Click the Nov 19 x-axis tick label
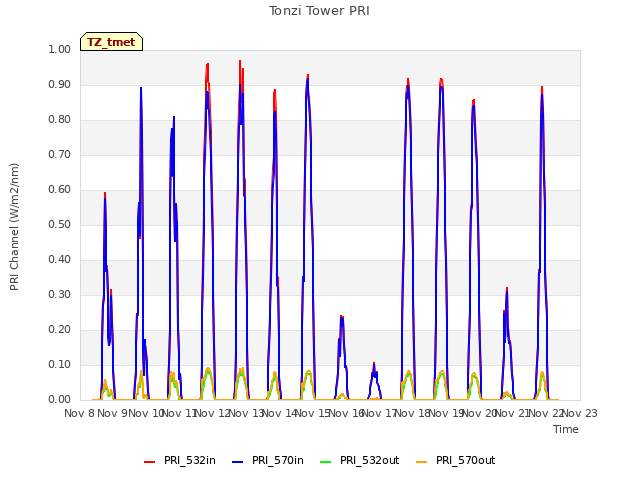The image size is (640, 480). click(446, 413)
